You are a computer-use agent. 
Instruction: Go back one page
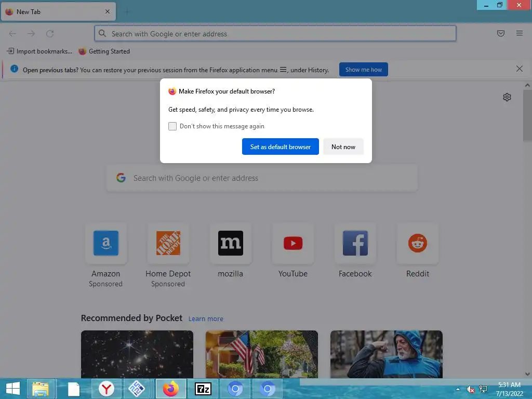pyautogui.click(x=12, y=34)
